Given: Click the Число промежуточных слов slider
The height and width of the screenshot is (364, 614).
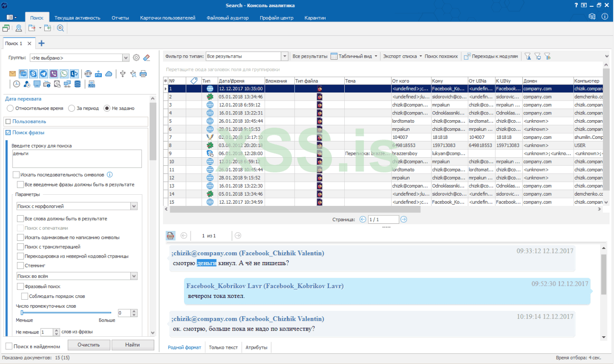Looking at the screenshot, I should pos(66,313).
